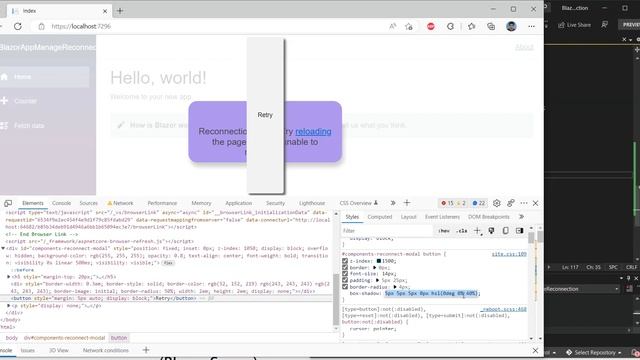The width and height of the screenshot is (640, 360).
Task: Open the 3D View drawer tab
Action: tap(59, 351)
